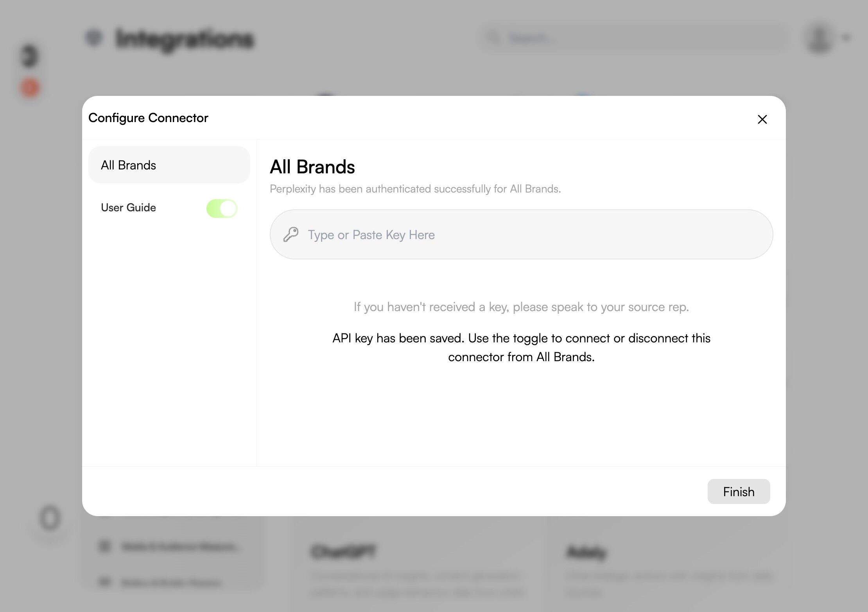Image resolution: width=868 pixels, height=612 pixels.
Task: Click the round icon beside Integrations title
Action: 94,38
